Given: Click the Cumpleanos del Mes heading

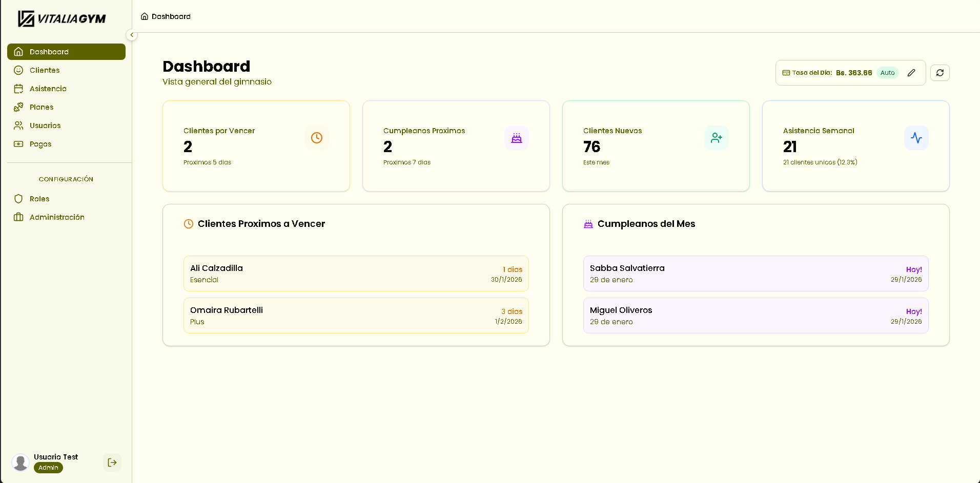Looking at the screenshot, I should (x=646, y=224).
